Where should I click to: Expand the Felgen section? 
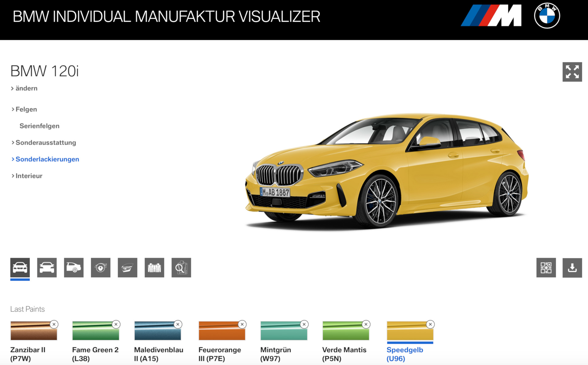26,109
